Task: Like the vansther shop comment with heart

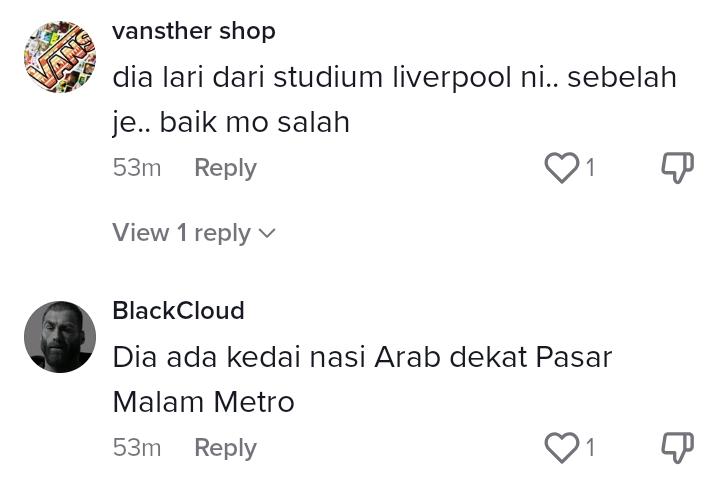Action: point(561,167)
